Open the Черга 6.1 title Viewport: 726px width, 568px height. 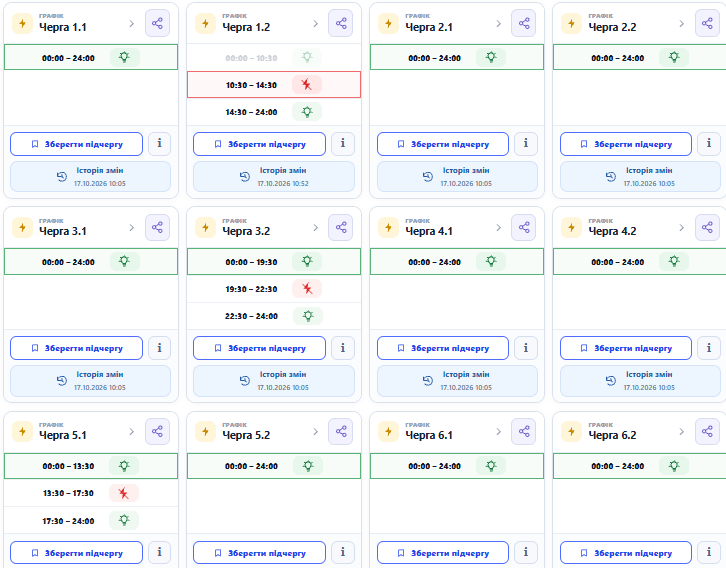[429, 435]
